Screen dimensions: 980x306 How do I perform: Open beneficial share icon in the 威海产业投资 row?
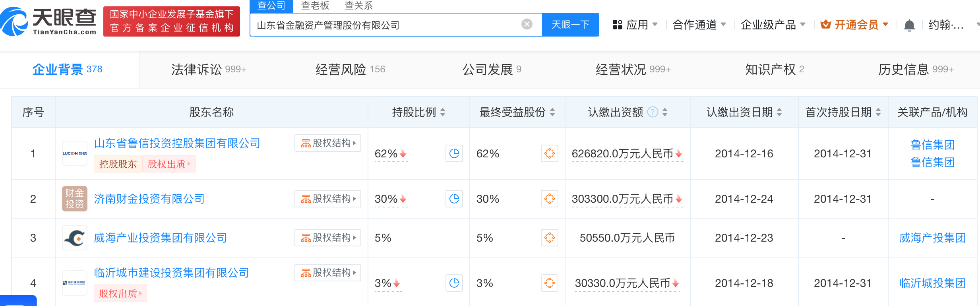click(549, 238)
